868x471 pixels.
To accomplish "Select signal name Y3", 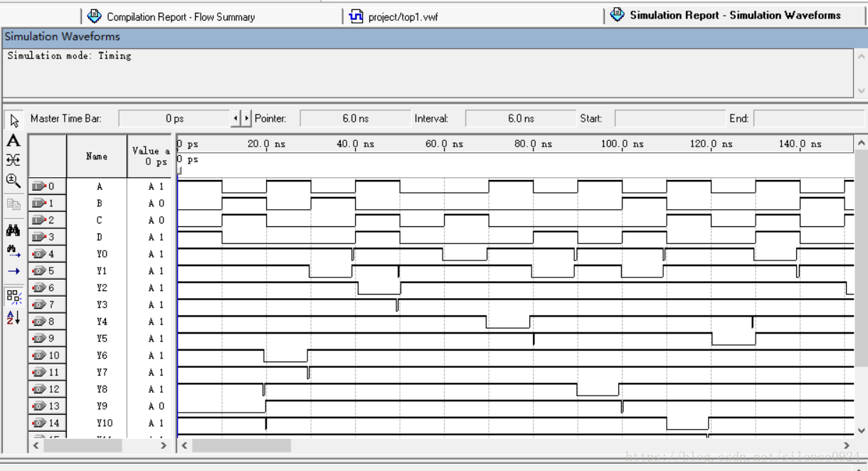I will (102, 305).
